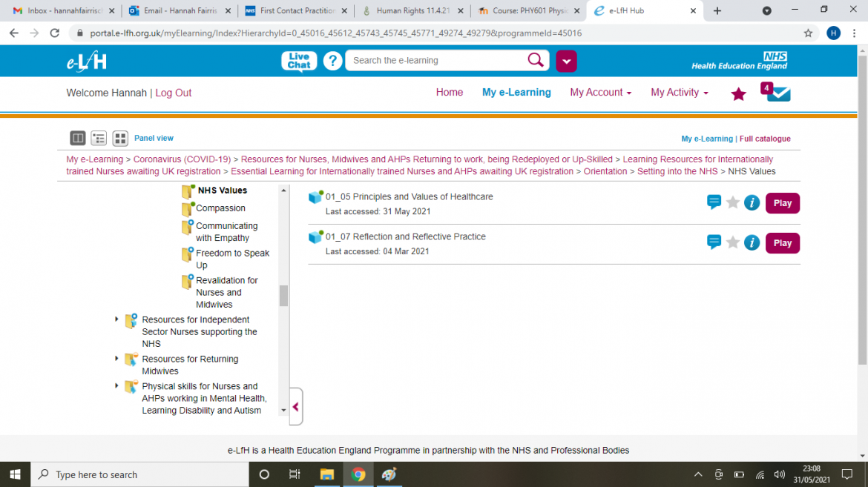Play the Principles and Values of Healthcare session
The image size is (868, 487).
(782, 203)
